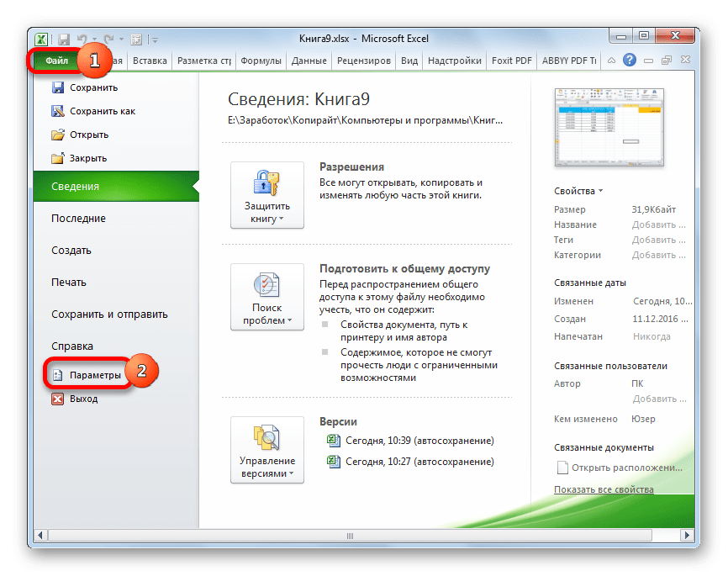Click the Название field Добавить placeholder
The width and height of the screenshot is (728, 576).
(658, 225)
